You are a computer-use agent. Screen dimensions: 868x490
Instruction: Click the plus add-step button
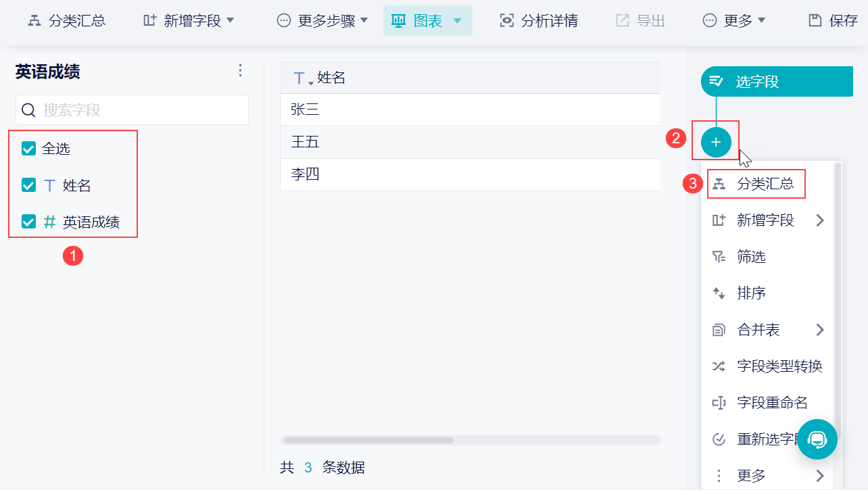tap(716, 142)
